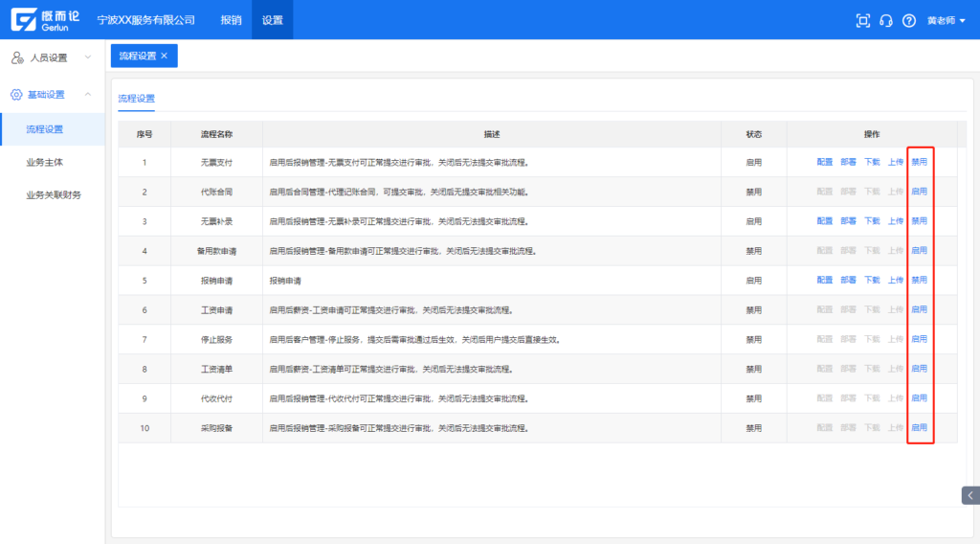Click the Gerlun logo in header
The height and width of the screenshot is (544, 980).
tap(45, 20)
